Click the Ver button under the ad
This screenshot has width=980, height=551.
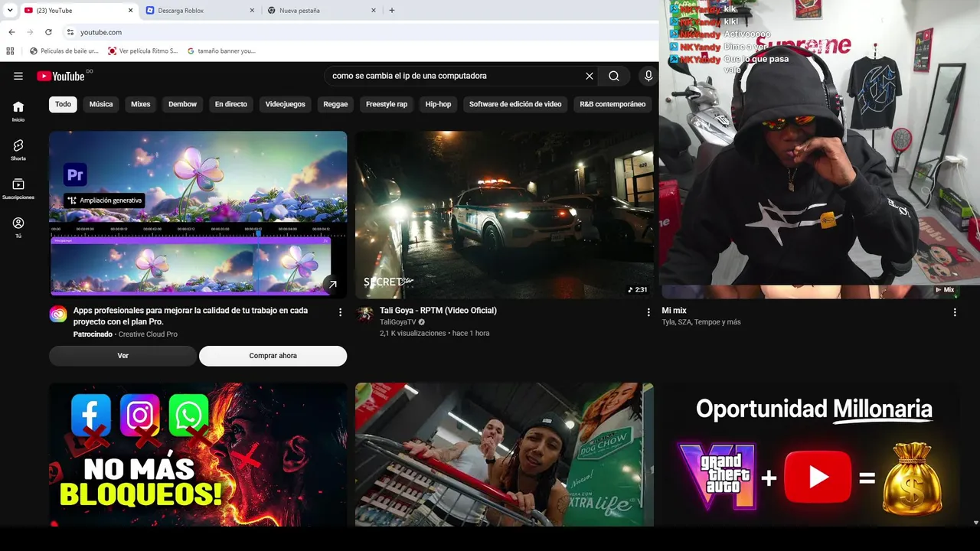(x=122, y=356)
